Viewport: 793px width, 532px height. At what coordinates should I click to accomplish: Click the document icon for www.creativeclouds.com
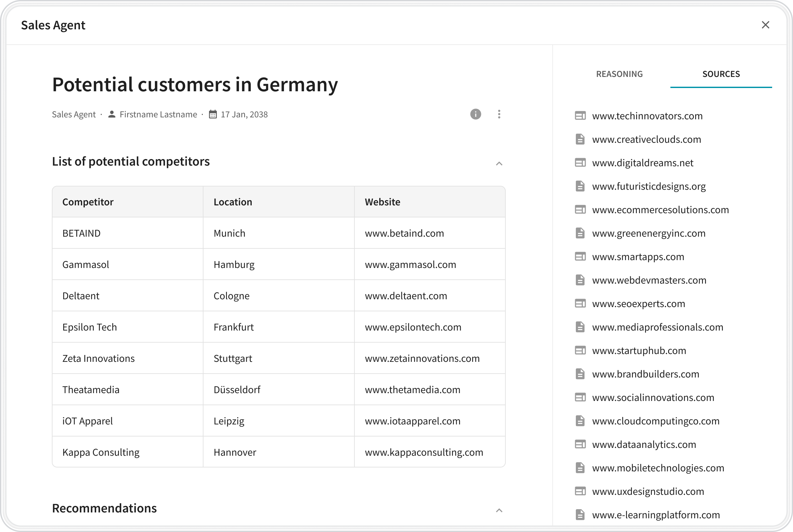click(580, 140)
